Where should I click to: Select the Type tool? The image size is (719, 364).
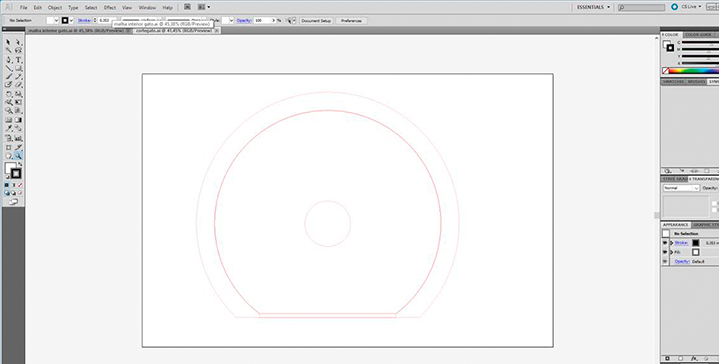[x=18, y=60]
